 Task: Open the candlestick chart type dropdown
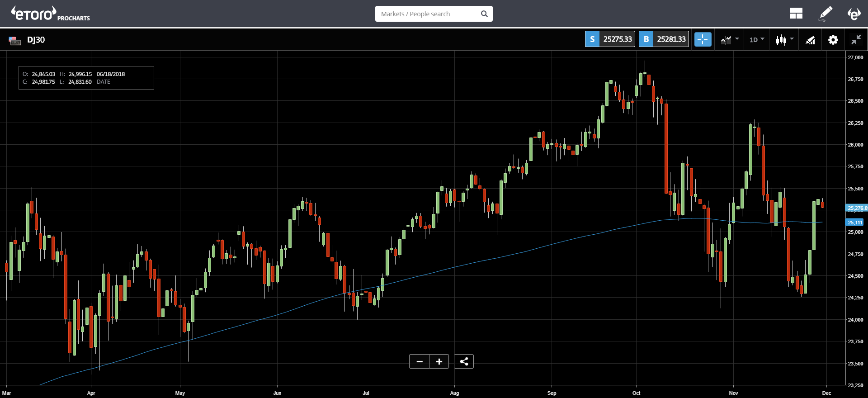point(785,40)
